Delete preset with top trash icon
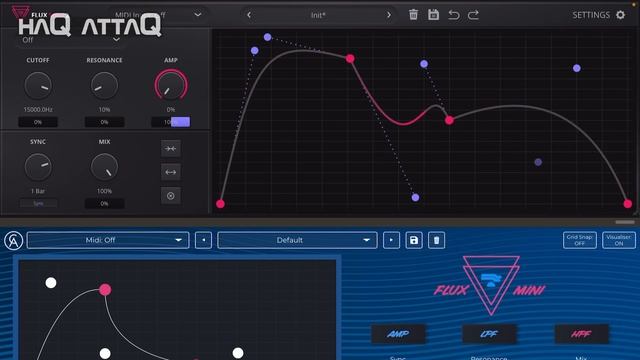The image size is (640, 360). [x=413, y=15]
